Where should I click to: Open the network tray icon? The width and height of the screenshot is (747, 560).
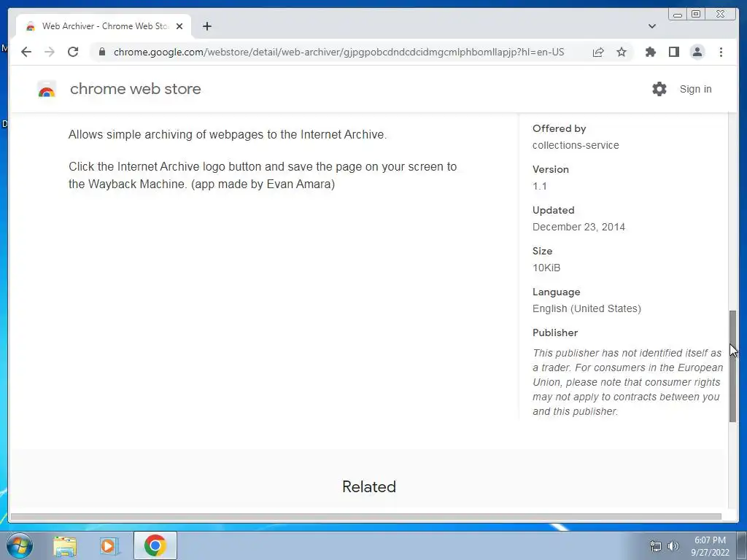656,546
